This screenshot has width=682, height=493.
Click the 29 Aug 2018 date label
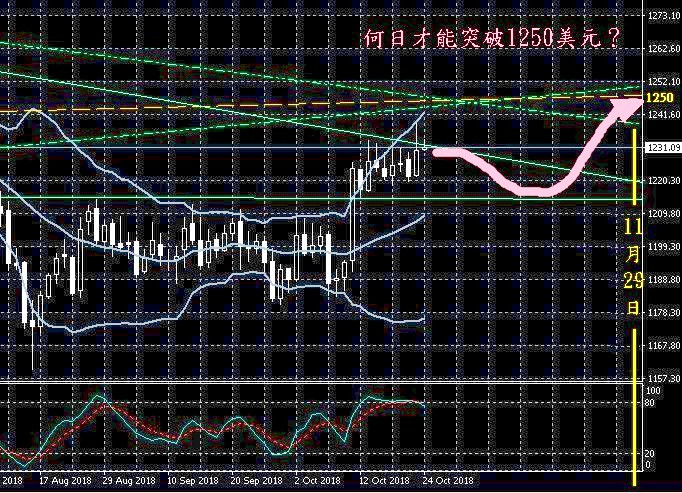point(129,481)
